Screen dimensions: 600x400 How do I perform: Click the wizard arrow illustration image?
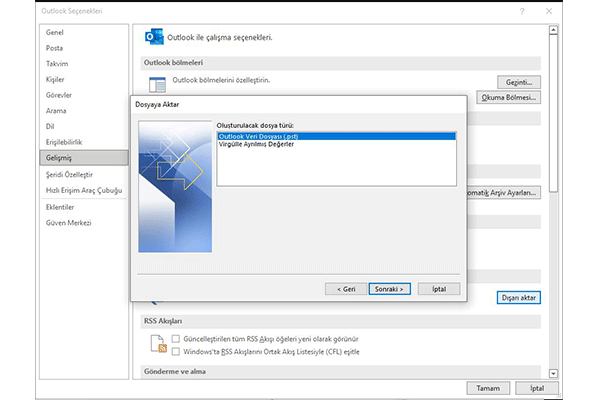coord(175,186)
